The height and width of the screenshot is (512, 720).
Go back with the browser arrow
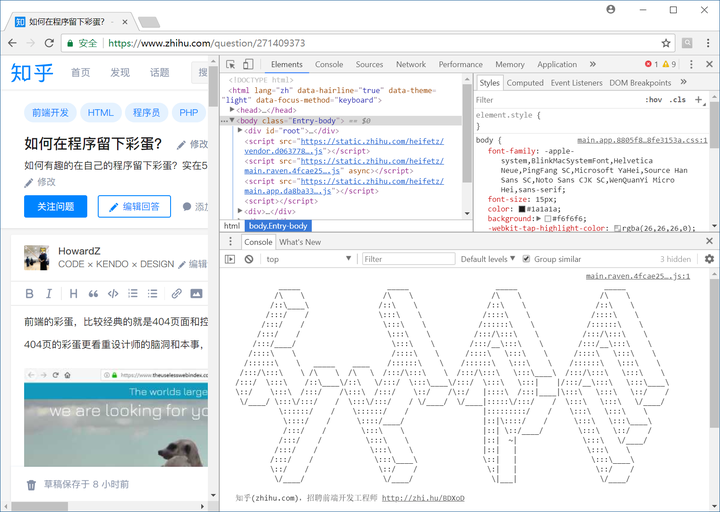pos(12,43)
